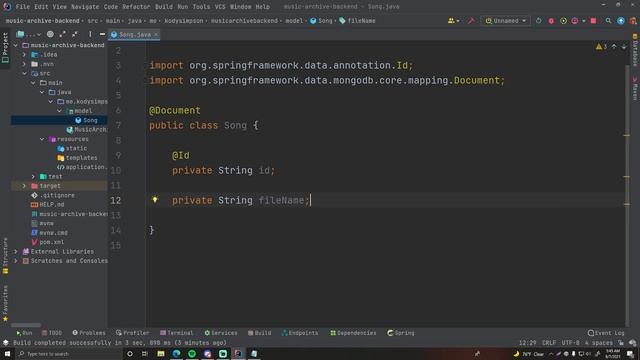The width and height of the screenshot is (640, 360).
Task: Open the Problems tool window
Action: tap(89, 333)
